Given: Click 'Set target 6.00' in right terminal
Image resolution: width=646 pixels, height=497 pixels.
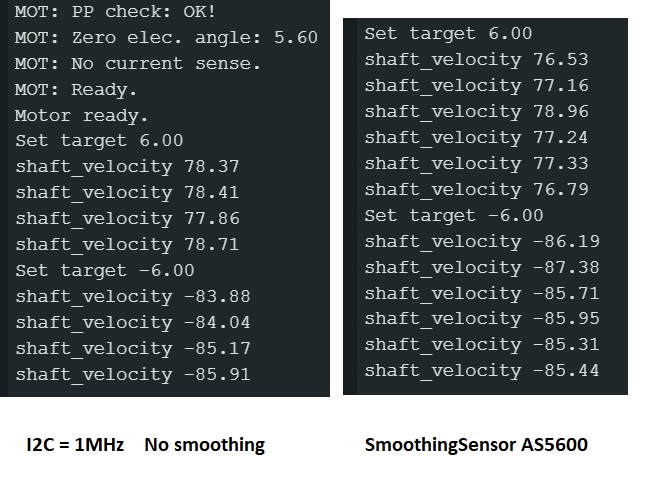Looking at the screenshot, I should 448,34.
